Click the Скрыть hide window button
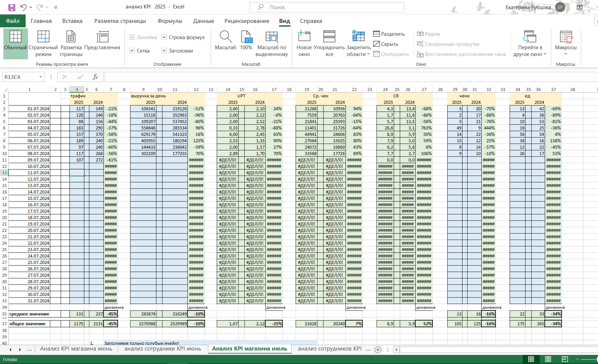Viewport: 598px width, 364px height. [x=386, y=44]
